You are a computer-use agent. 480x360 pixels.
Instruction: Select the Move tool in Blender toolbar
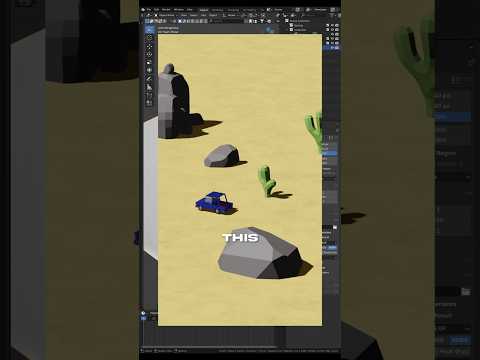[x=149, y=46]
